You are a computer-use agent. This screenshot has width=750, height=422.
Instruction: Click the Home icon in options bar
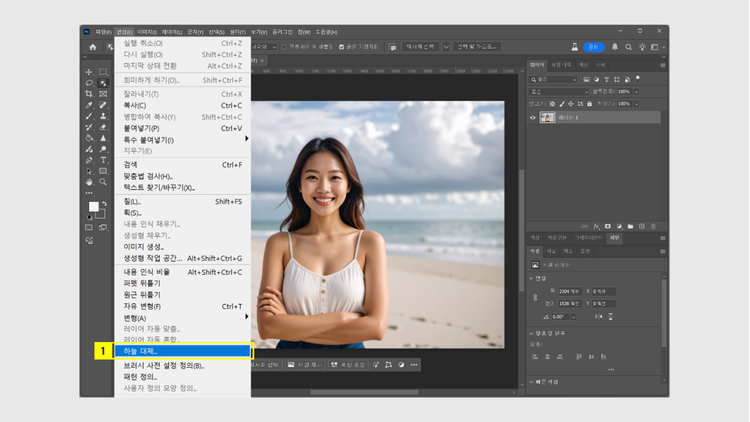click(x=93, y=47)
